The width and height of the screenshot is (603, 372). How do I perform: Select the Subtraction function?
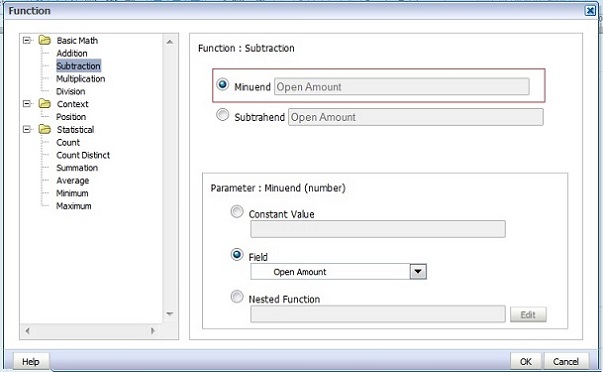pos(78,66)
